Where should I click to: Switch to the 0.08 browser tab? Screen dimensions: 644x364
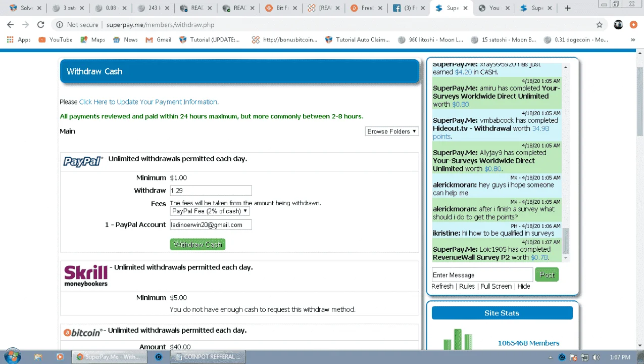[x=111, y=8]
